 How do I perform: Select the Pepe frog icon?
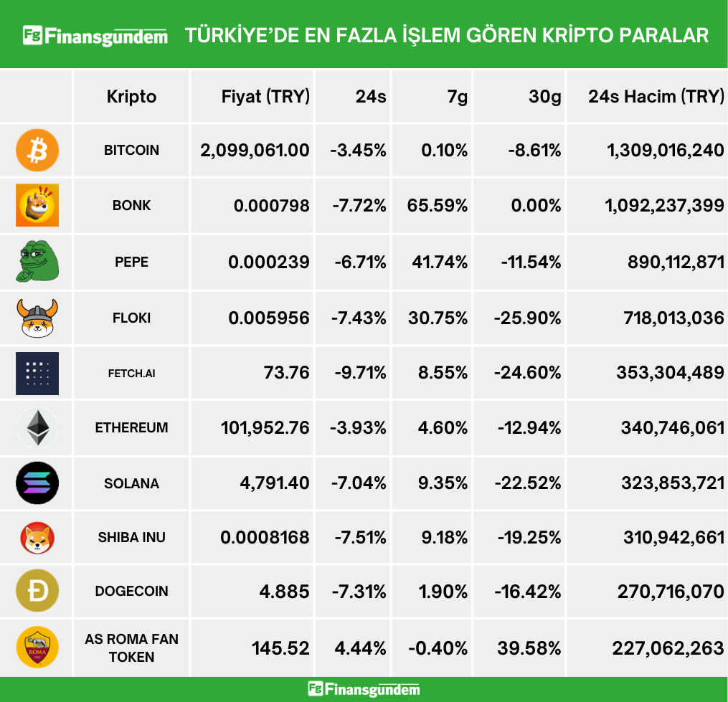[x=37, y=262]
